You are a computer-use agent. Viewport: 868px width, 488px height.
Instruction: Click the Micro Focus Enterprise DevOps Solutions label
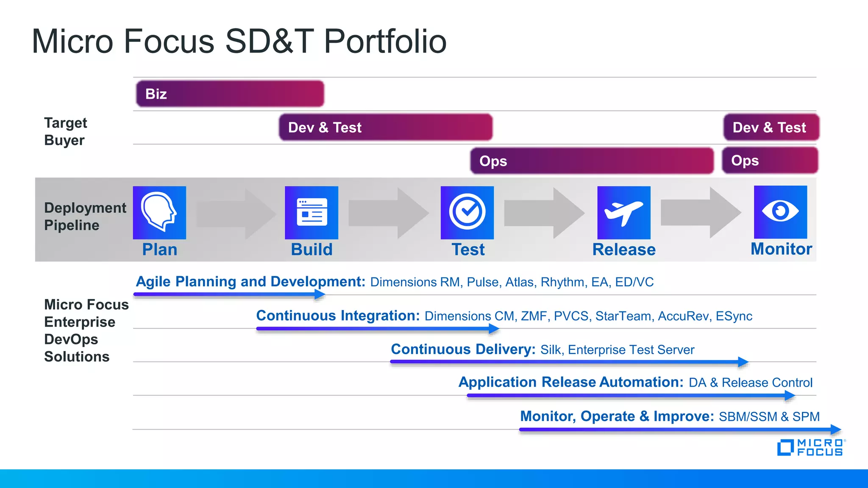click(86, 330)
